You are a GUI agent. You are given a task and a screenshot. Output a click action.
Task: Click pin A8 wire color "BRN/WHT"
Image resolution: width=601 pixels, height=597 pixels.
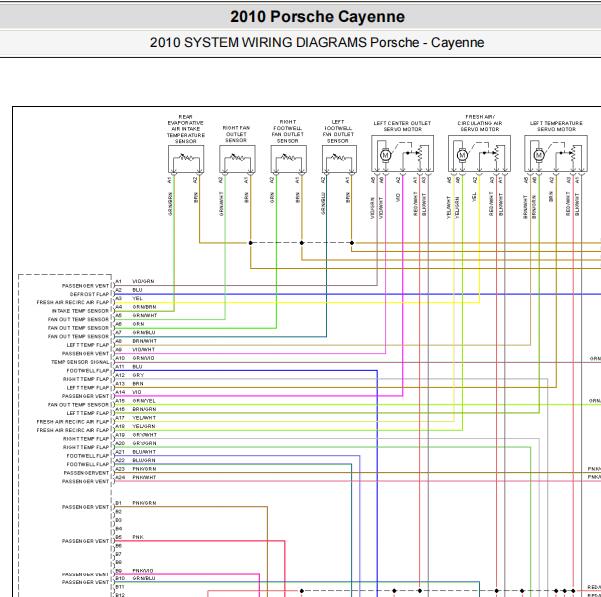145,341
